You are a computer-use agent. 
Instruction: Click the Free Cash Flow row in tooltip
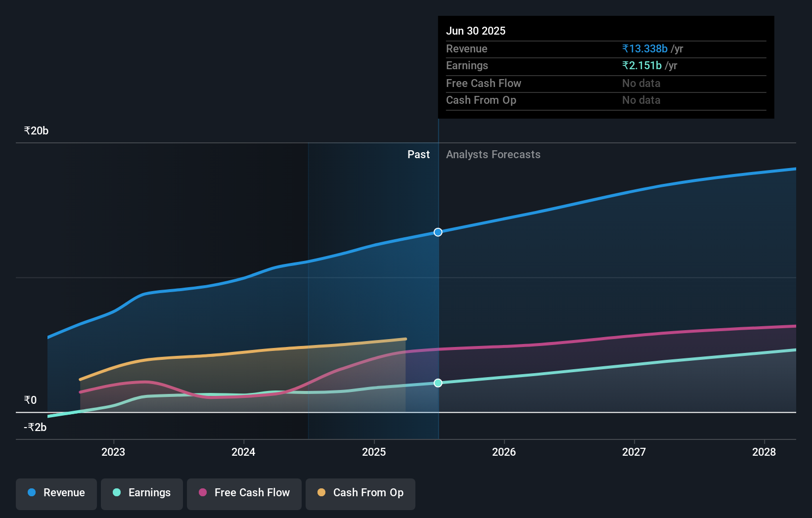(606, 84)
